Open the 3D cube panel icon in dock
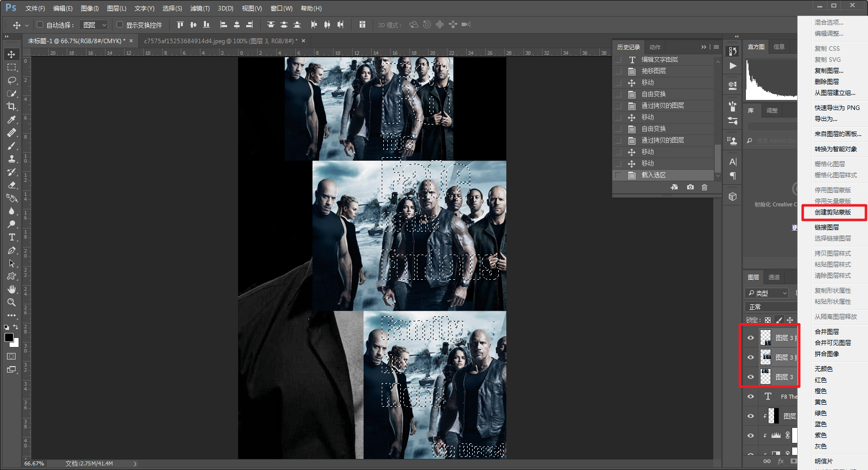This screenshot has width=868, height=470. pos(732,196)
